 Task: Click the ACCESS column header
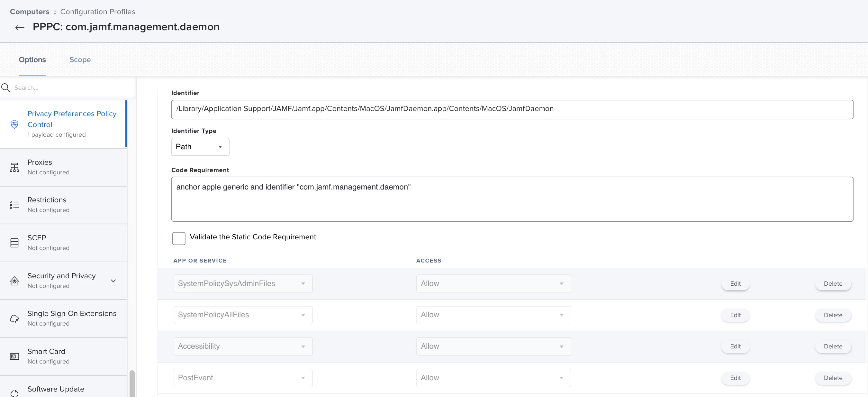(x=429, y=261)
